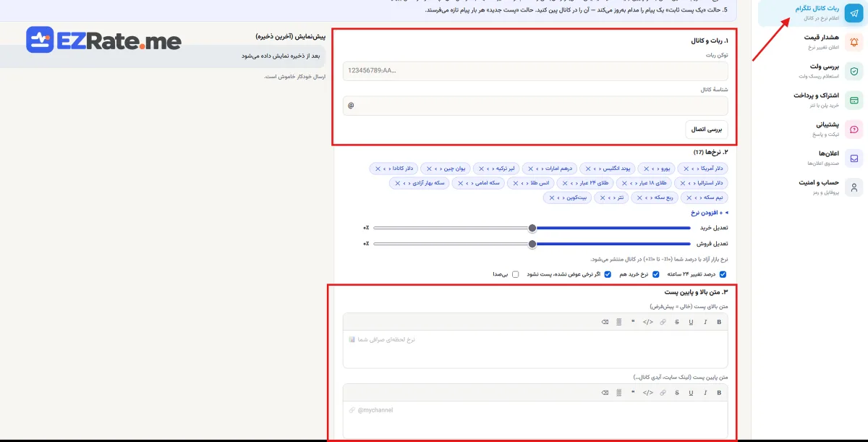The image size is (868, 442).
Task: Apply strikethrough in the متن بالای پست editor
Action: 677,322
